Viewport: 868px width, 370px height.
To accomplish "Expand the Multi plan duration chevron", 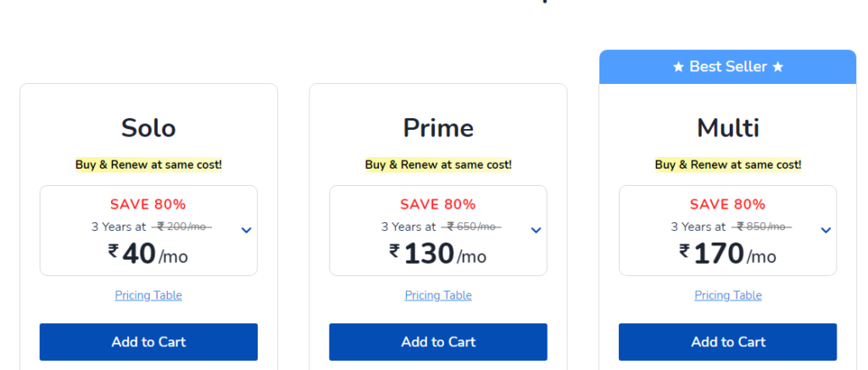I will tap(826, 230).
